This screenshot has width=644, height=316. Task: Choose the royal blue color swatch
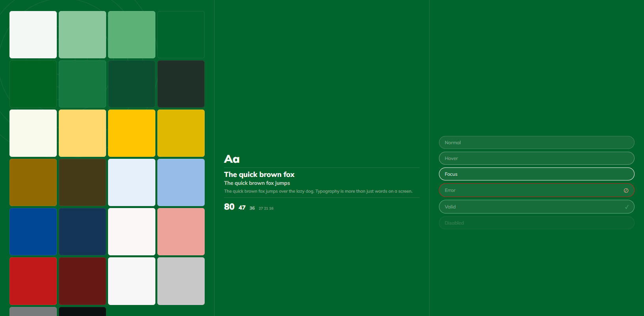coord(33,232)
